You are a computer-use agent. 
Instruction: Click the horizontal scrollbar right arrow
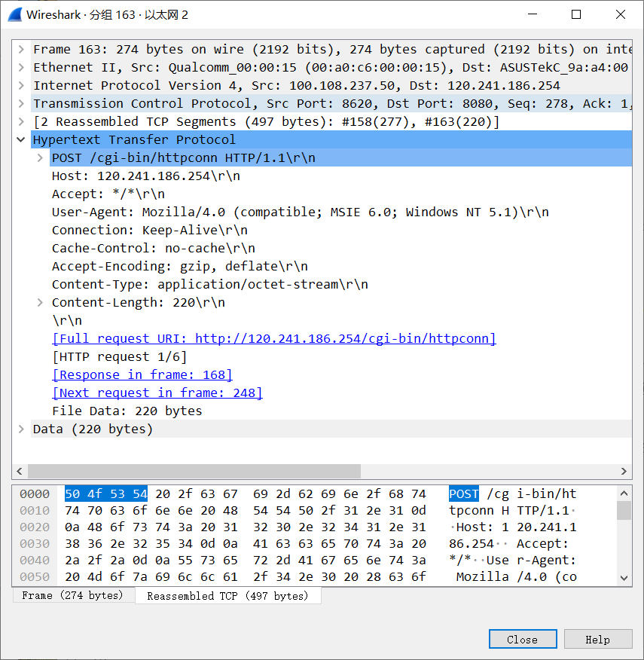coord(624,471)
